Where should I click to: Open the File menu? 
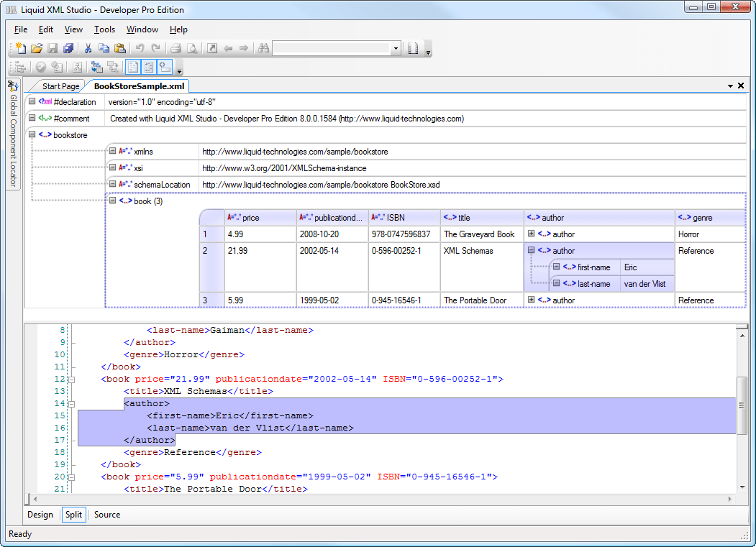[21, 29]
